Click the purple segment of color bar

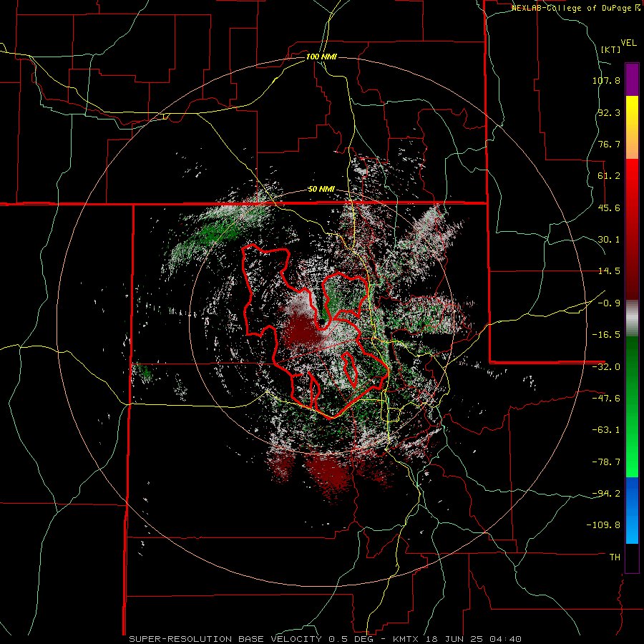click(632, 79)
